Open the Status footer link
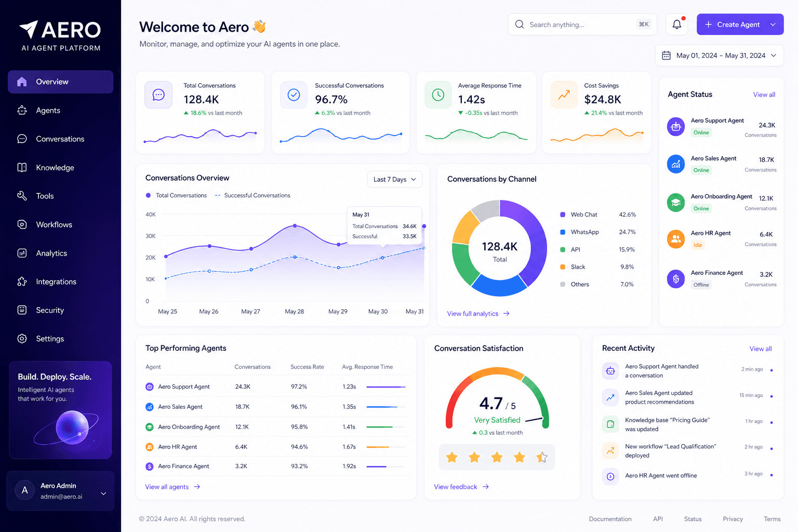 pyautogui.click(x=693, y=519)
